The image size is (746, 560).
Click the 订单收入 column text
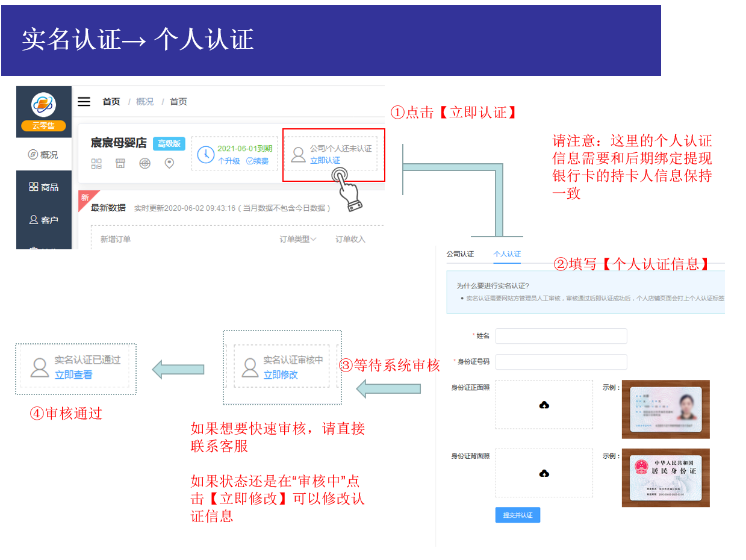[x=350, y=239]
